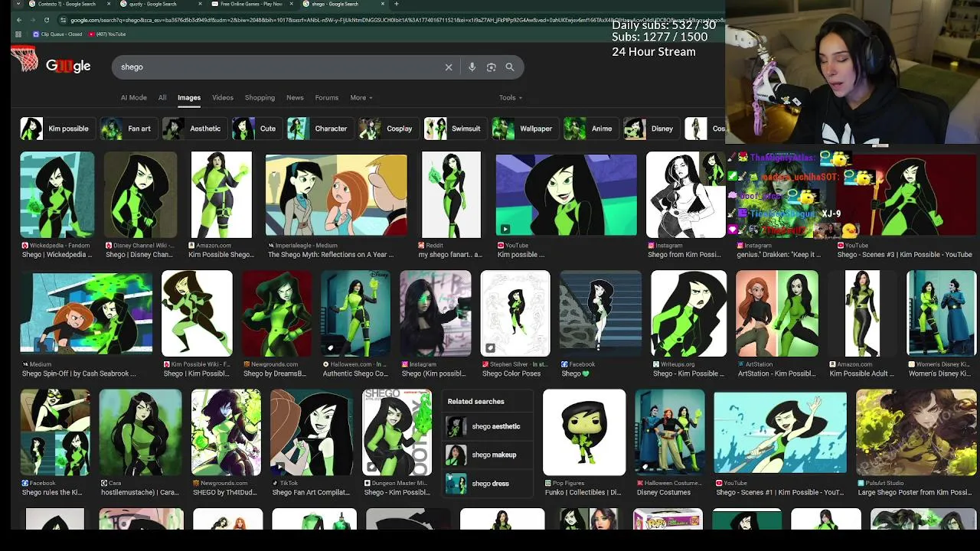
Task: Switch to the AI Mode search tab
Action: click(133, 98)
